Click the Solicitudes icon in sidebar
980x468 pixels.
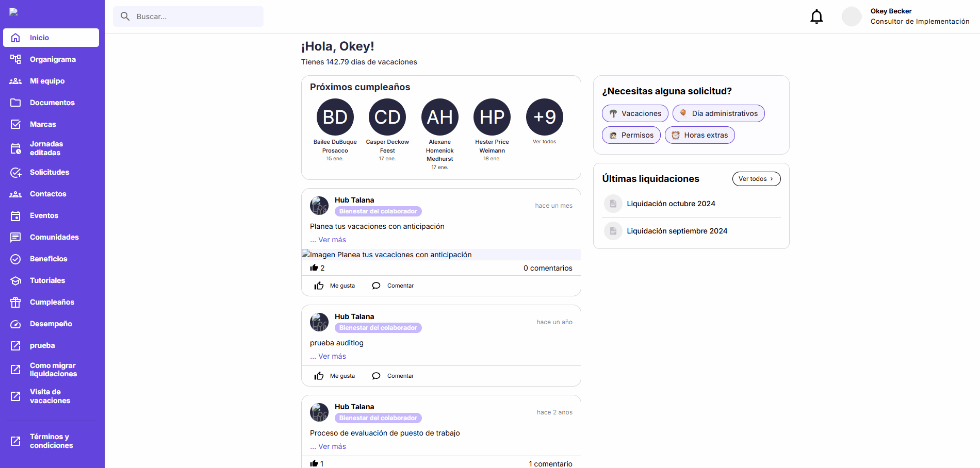point(15,172)
